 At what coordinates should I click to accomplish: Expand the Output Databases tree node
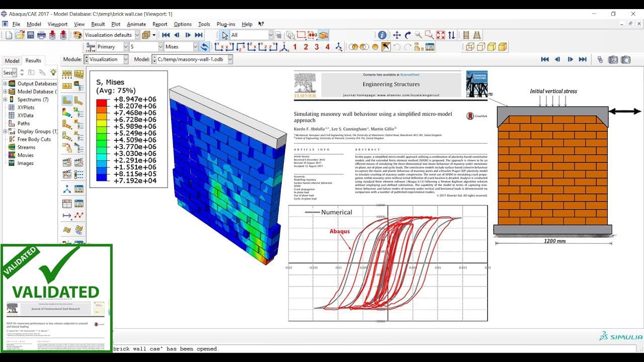[6, 83]
